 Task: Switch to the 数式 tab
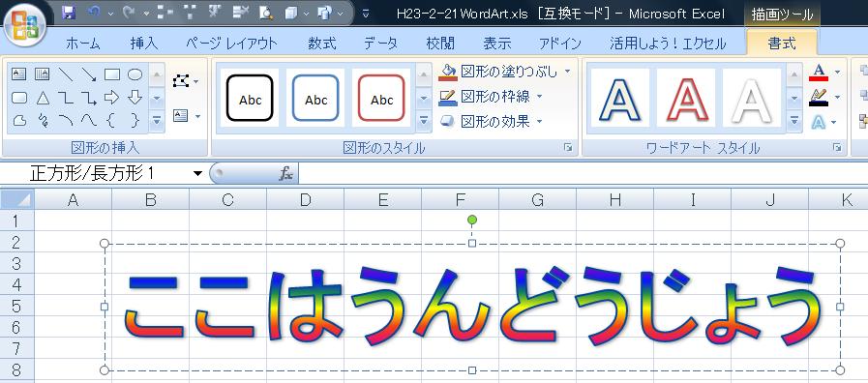322,44
